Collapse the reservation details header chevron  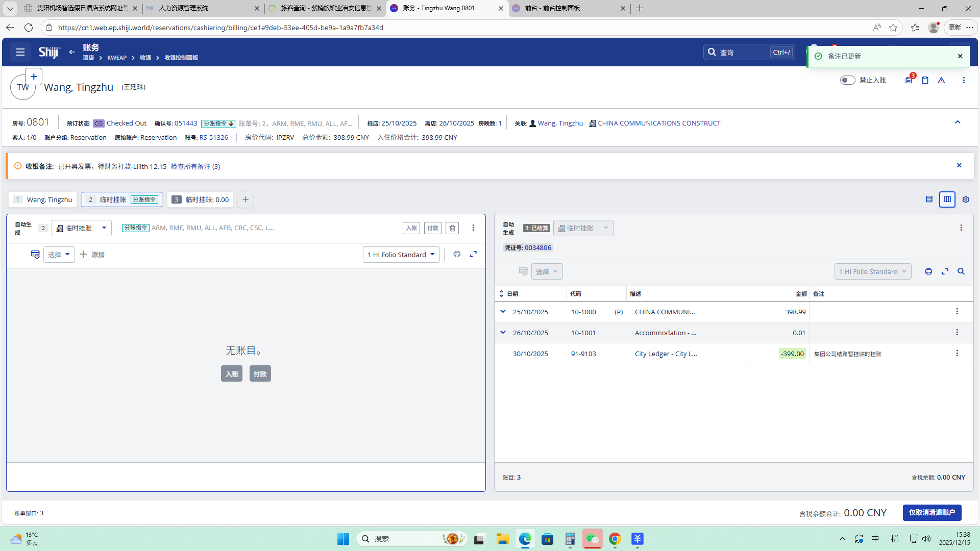[958, 122]
